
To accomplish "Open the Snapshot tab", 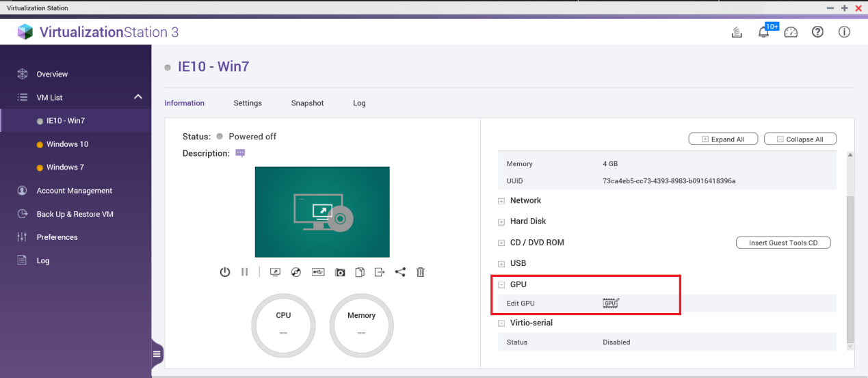I will [307, 103].
